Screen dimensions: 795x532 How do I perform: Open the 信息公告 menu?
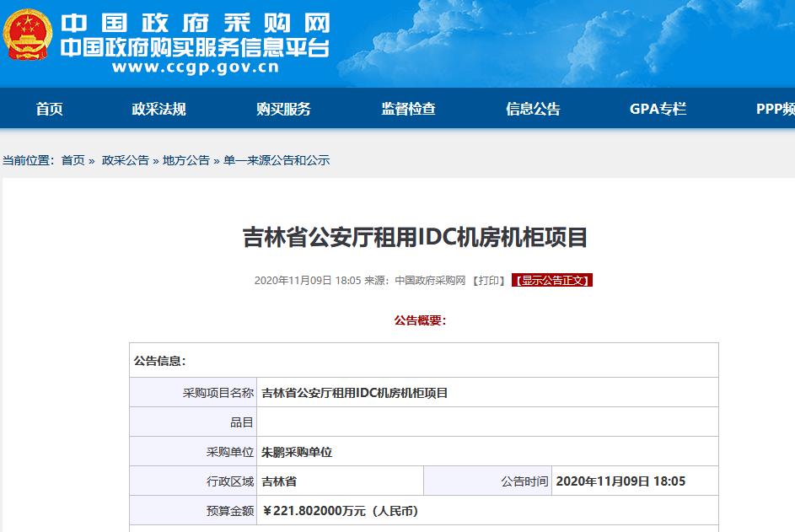click(534, 109)
